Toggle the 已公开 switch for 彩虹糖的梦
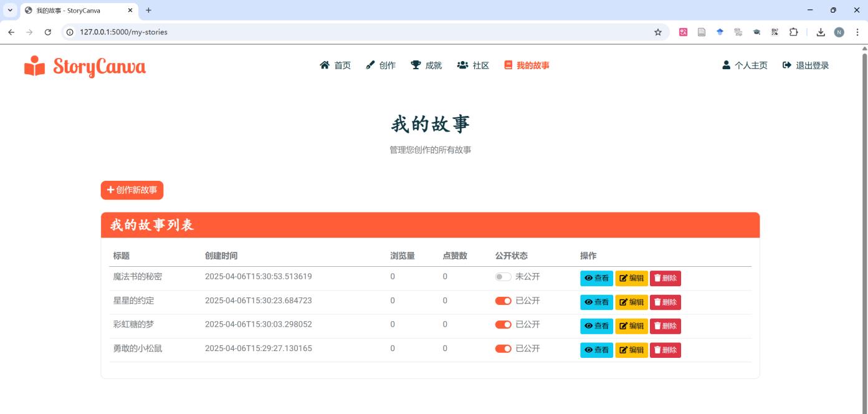868x414 pixels. (503, 324)
